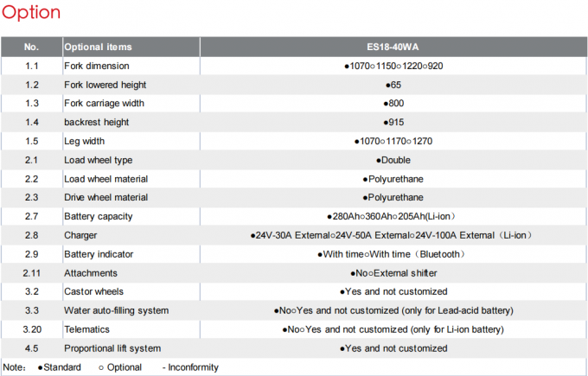Click the Double load wheel type value
Screen dimensions: 588x376
tap(393, 160)
